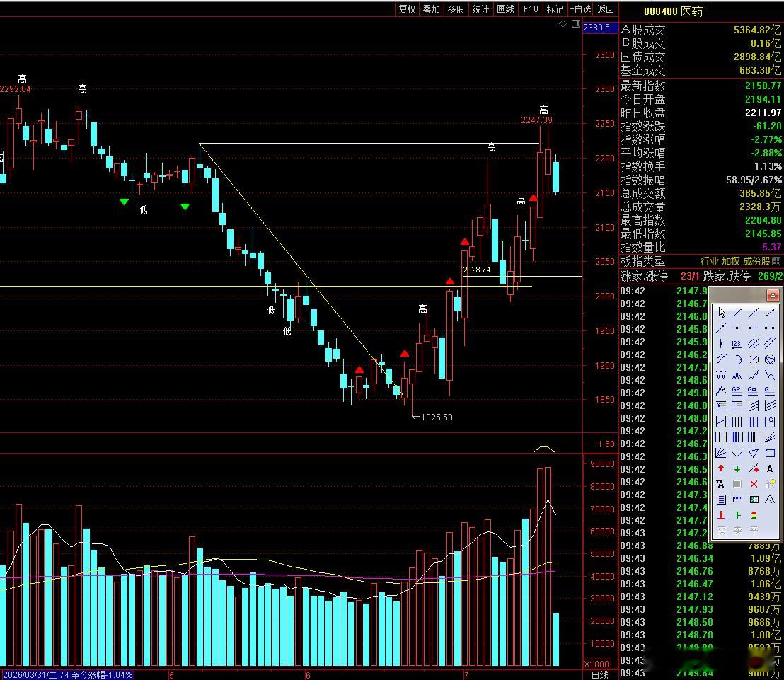This screenshot has width=784, height=680.
Task: Click the 成份股 constituents link
Action: point(756,261)
